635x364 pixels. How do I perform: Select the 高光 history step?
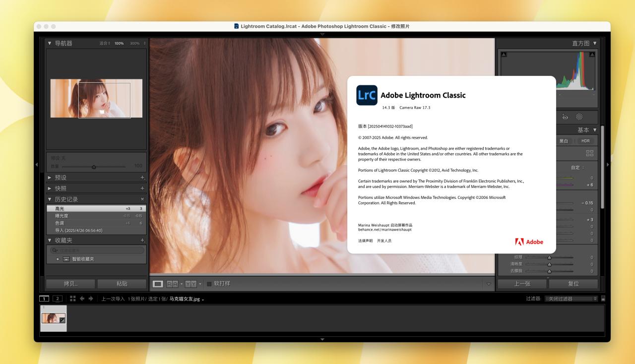coord(96,209)
